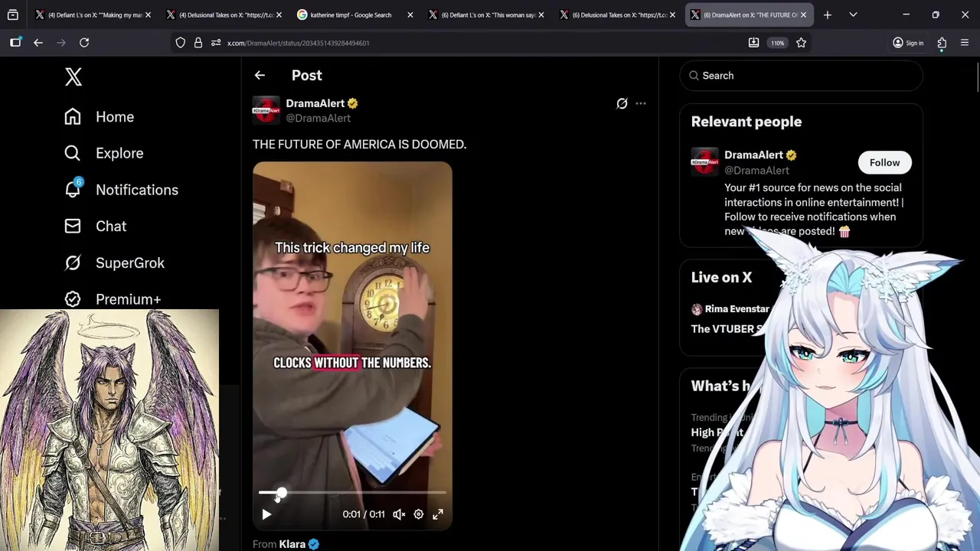Click the X logo in sidebar
The image size is (980, 551).
click(73, 77)
